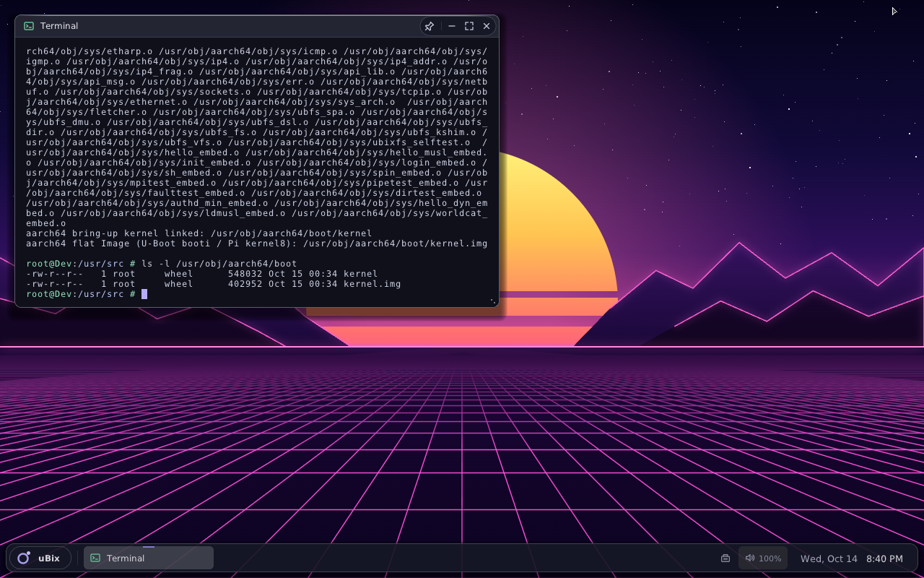Click the terminal window resize grip
Viewport: 924px width, 578px height.
494,301
